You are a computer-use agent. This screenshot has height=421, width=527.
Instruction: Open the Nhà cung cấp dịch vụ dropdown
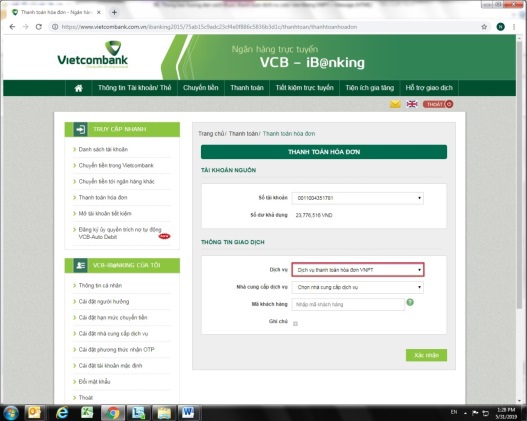click(x=358, y=288)
